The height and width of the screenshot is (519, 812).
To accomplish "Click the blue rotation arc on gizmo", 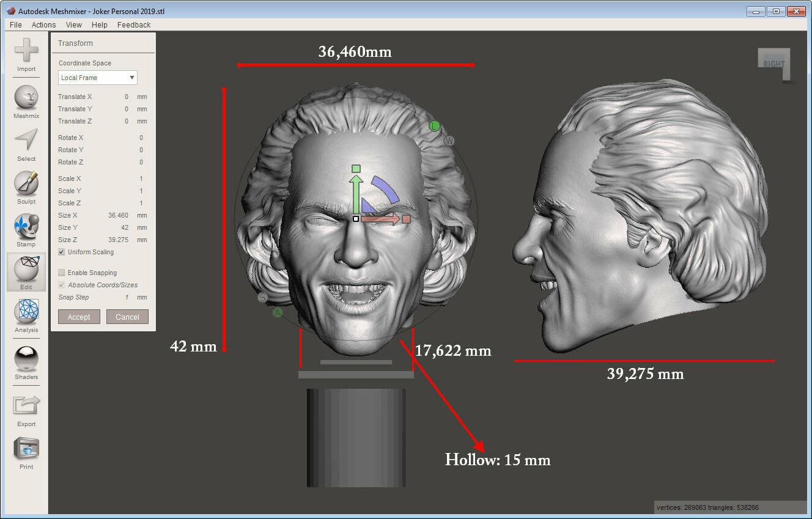I will [x=386, y=188].
